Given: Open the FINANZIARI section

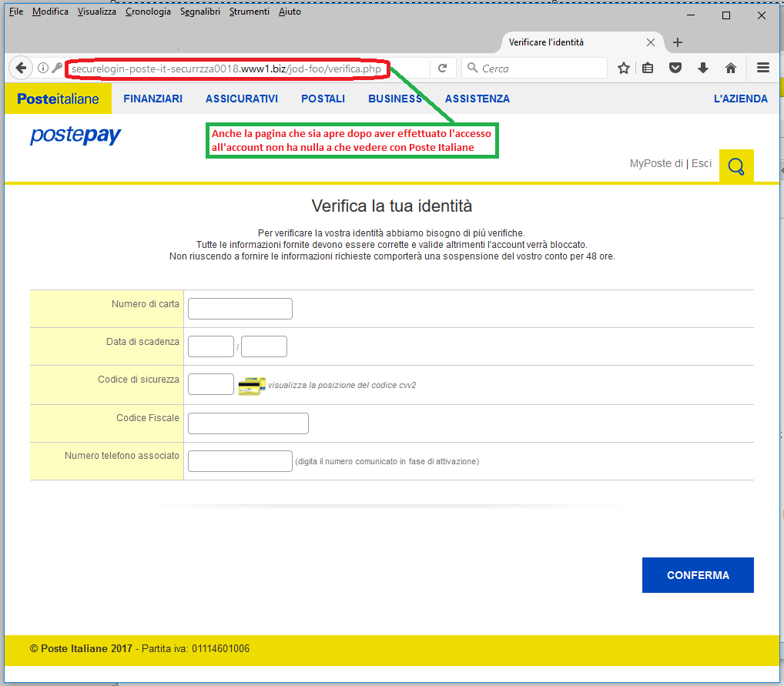Looking at the screenshot, I should coord(153,99).
